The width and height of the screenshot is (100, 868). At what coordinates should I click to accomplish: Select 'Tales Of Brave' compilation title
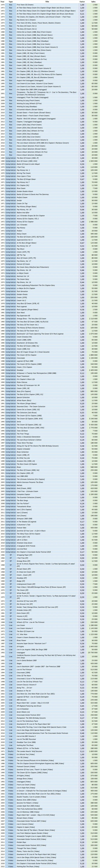pos(22,431)
